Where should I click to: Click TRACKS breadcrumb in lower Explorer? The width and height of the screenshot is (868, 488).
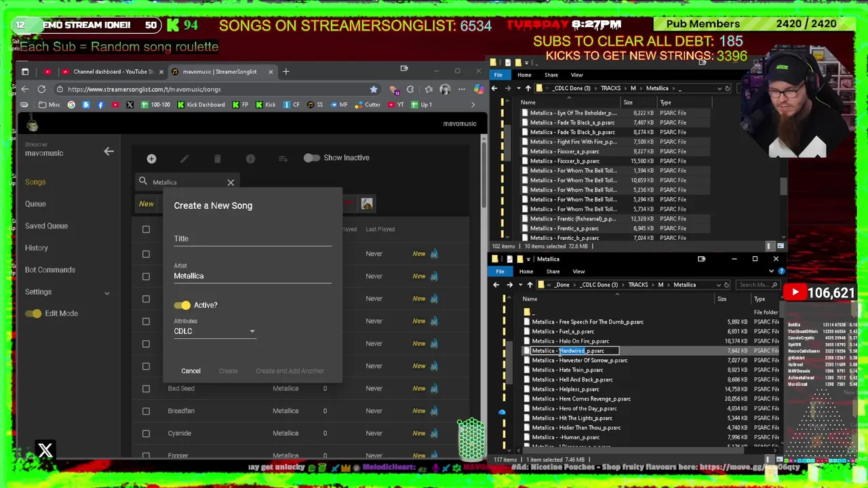(637, 285)
